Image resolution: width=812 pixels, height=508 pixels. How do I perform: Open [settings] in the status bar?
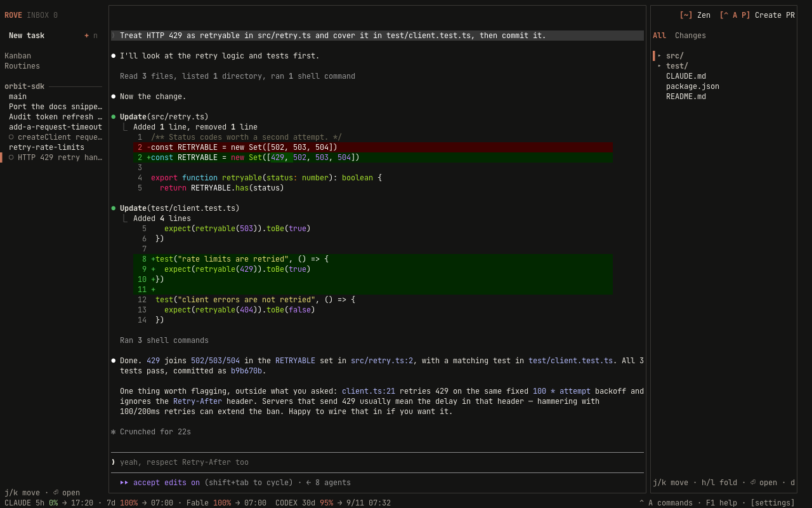pyautogui.click(x=773, y=503)
